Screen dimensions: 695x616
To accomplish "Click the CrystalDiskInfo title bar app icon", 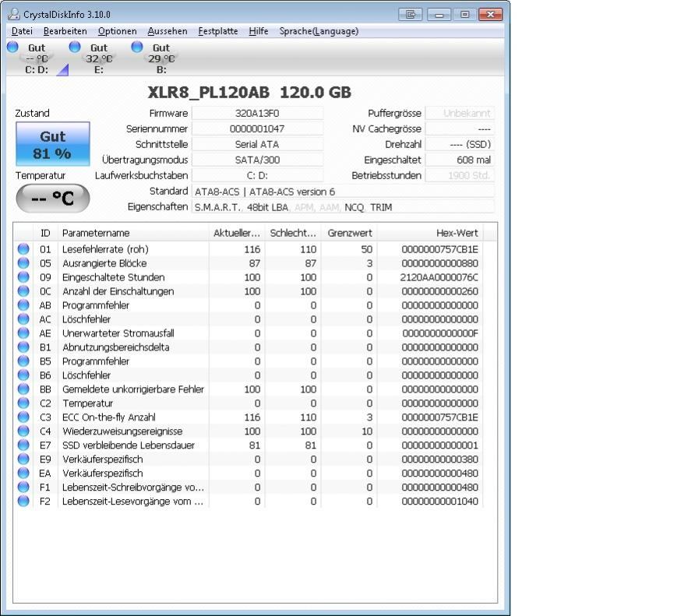I will (14, 14).
